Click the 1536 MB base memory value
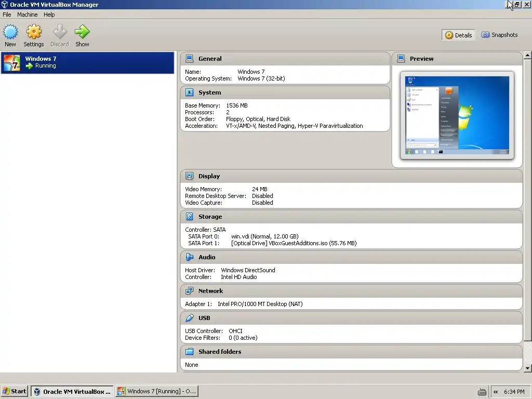The height and width of the screenshot is (399, 532). tap(237, 105)
